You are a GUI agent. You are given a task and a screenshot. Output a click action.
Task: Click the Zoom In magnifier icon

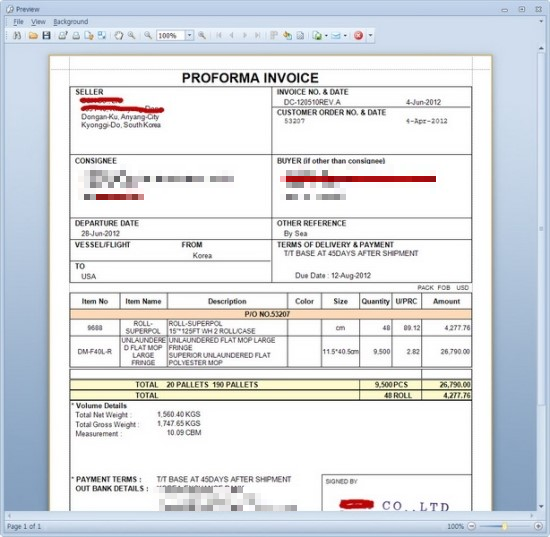click(x=202, y=35)
